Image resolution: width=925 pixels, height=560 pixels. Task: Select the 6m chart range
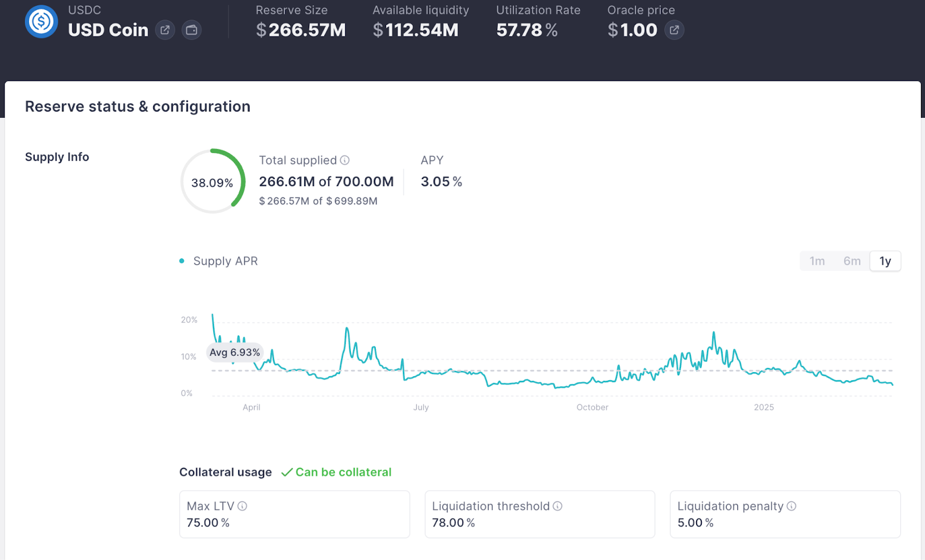point(852,261)
